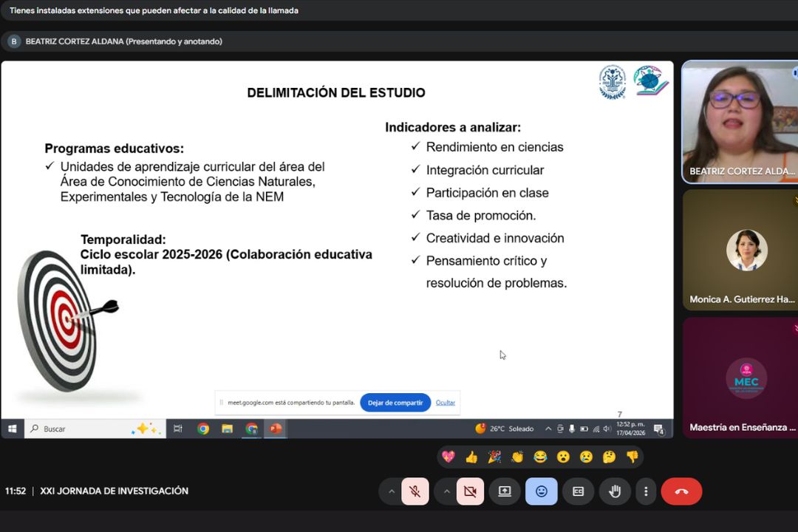798x532 pixels.
Task: Unmute the microphone
Action: pos(415,491)
